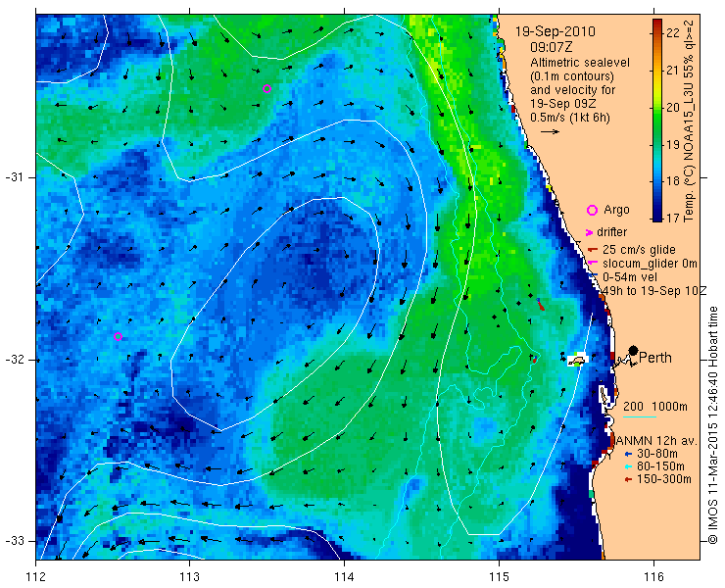Click longitude axis label 112
This screenshot has height=588, width=725.
(x=36, y=577)
